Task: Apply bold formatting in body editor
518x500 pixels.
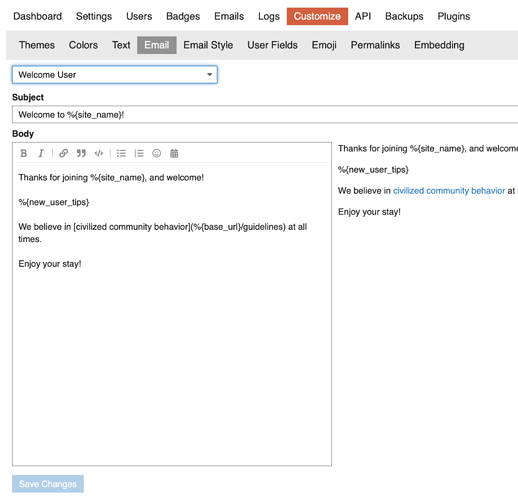Action: [23, 153]
